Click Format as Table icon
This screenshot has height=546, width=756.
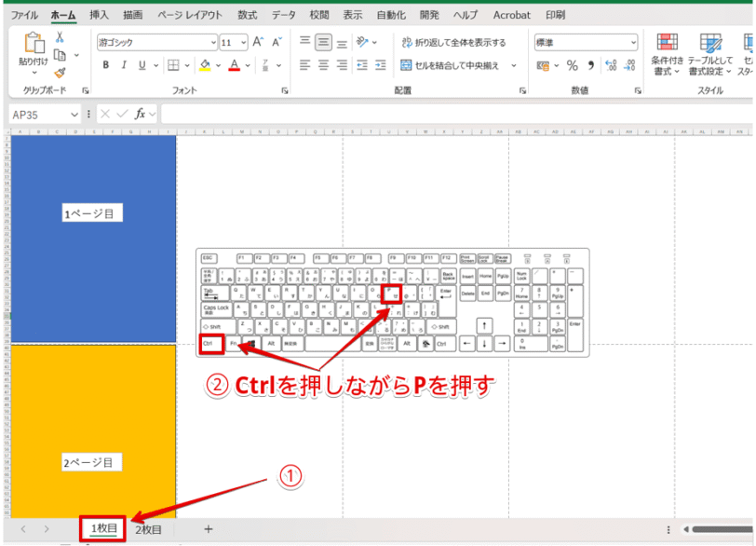click(x=710, y=54)
